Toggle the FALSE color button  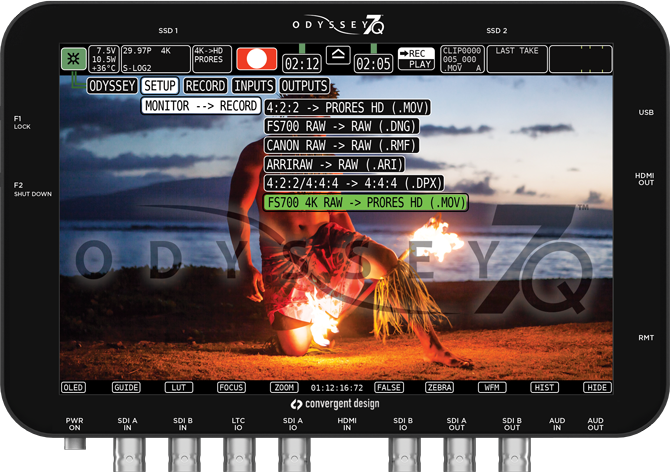click(389, 387)
